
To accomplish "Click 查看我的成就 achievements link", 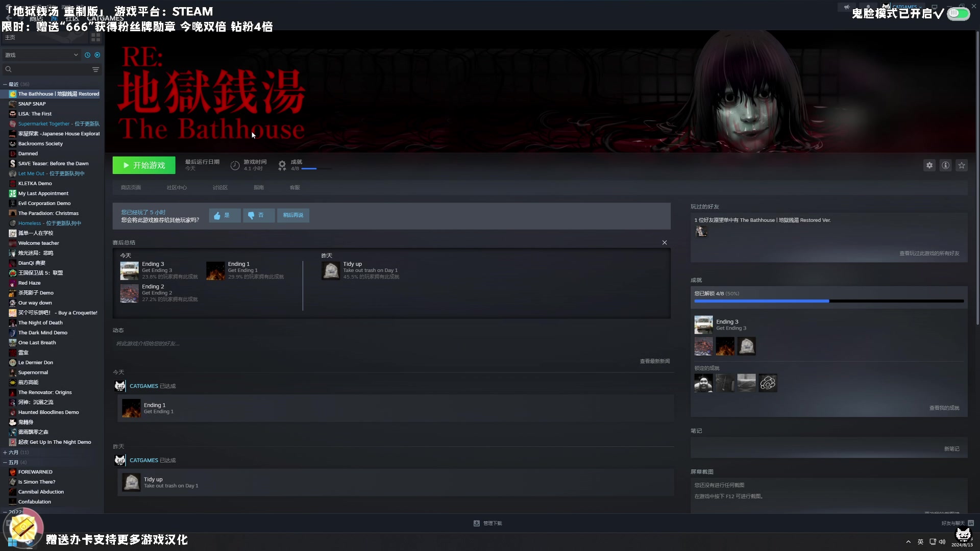I will click(944, 408).
